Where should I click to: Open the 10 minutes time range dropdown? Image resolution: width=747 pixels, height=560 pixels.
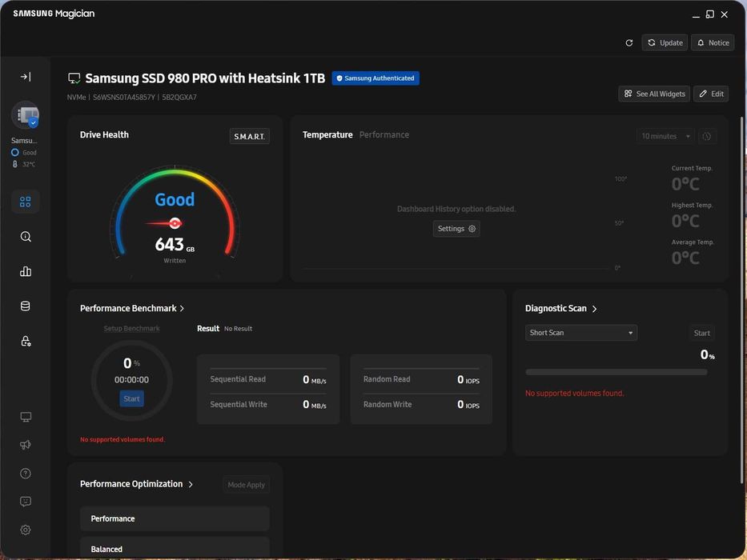pos(665,136)
